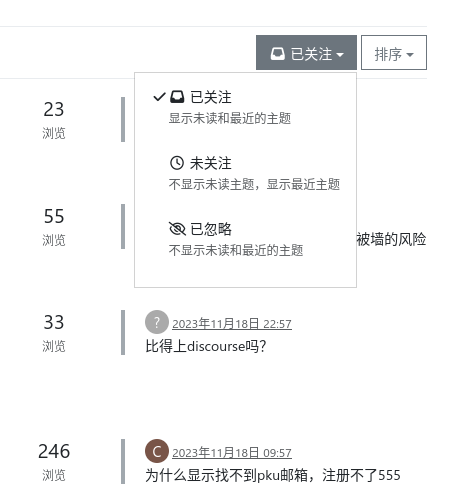Open the 排序 sort dropdown
The image size is (459, 494).
tap(394, 53)
